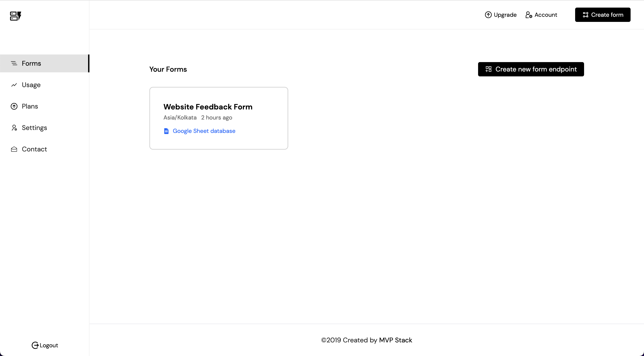Open the Google Sheet database link

point(204,131)
